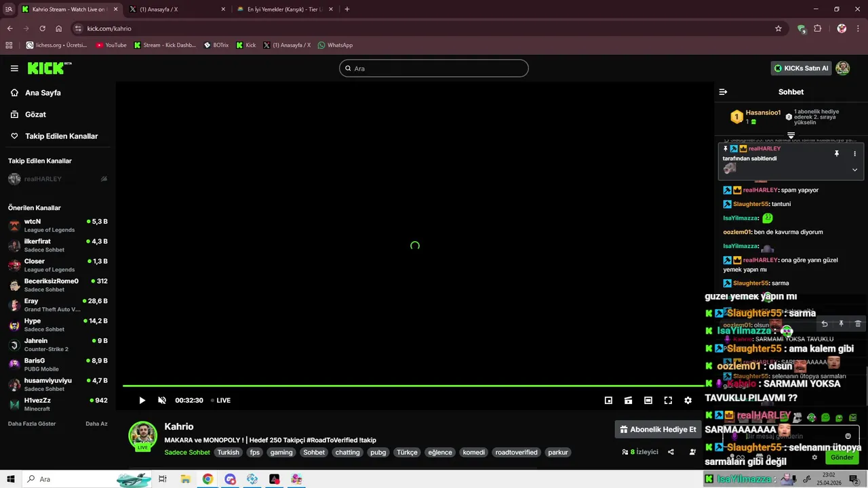Open lichess.org bookmark
868x488 pixels.
[x=57, y=45]
